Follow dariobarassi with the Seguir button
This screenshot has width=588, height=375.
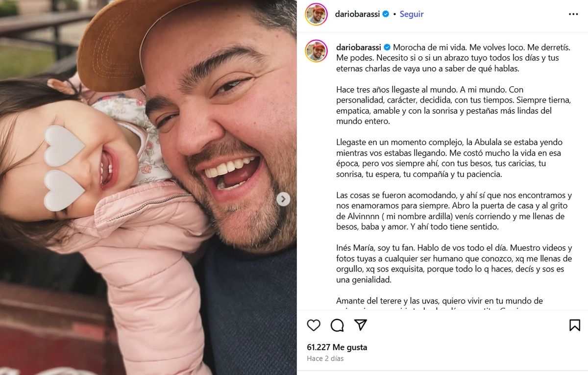(x=412, y=14)
